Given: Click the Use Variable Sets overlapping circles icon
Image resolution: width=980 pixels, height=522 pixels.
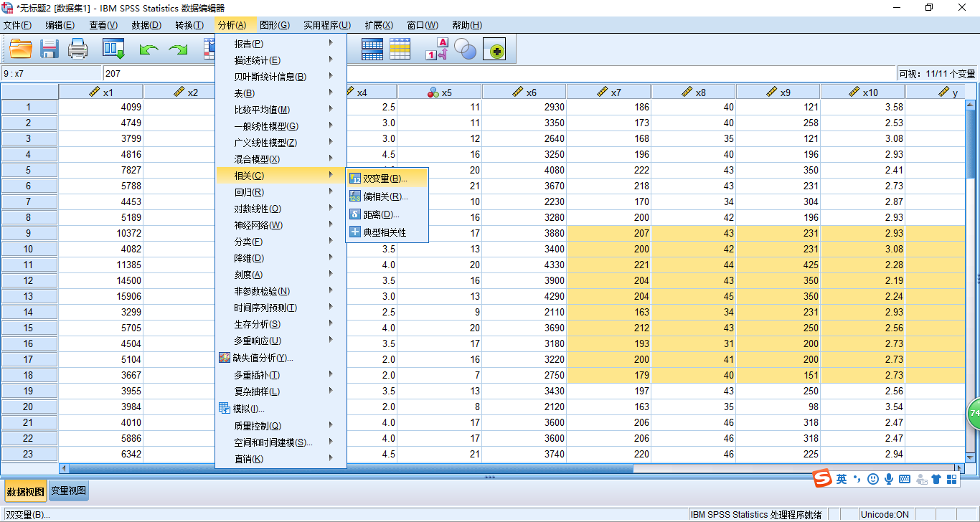Looking at the screenshot, I should pyautogui.click(x=465, y=49).
